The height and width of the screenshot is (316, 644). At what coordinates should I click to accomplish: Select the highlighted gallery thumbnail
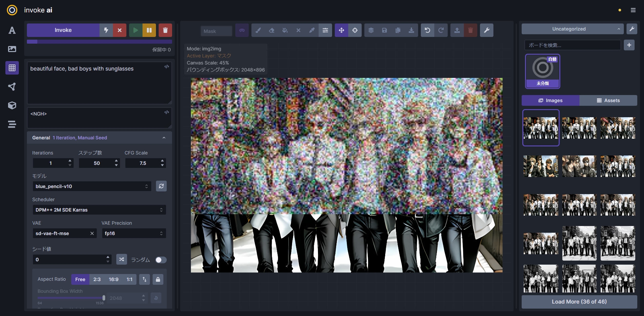pyautogui.click(x=540, y=128)
